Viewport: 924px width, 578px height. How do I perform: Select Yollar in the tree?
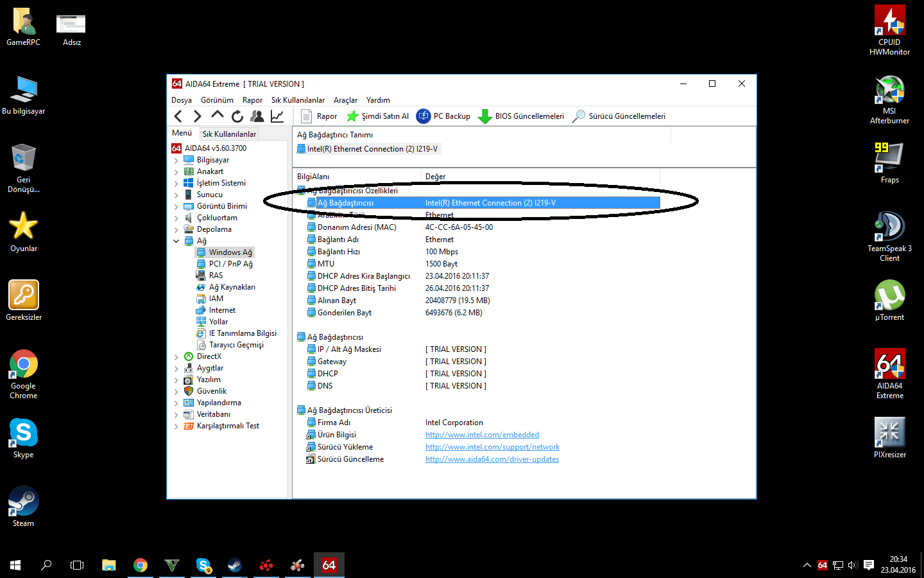coord(218,322)
